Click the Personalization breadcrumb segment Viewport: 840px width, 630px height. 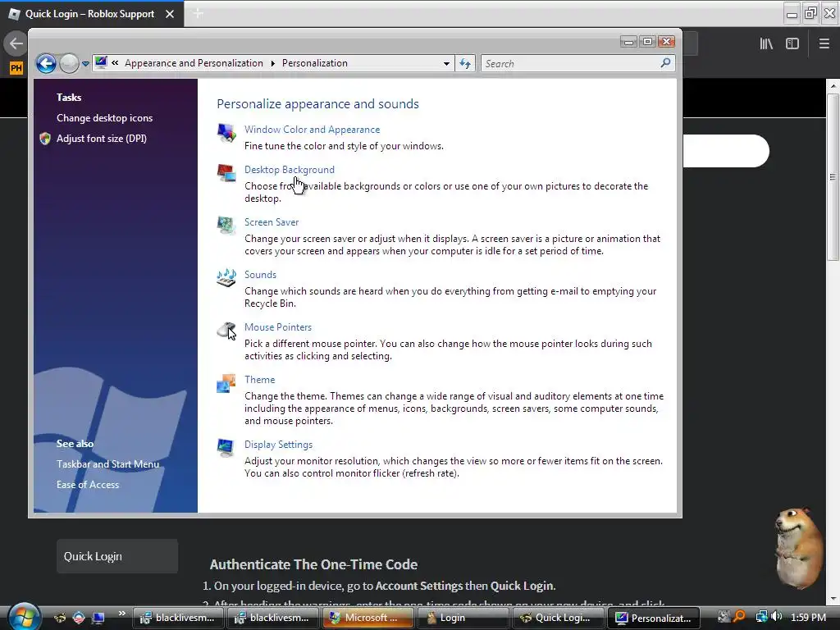(x=314, y=63)
